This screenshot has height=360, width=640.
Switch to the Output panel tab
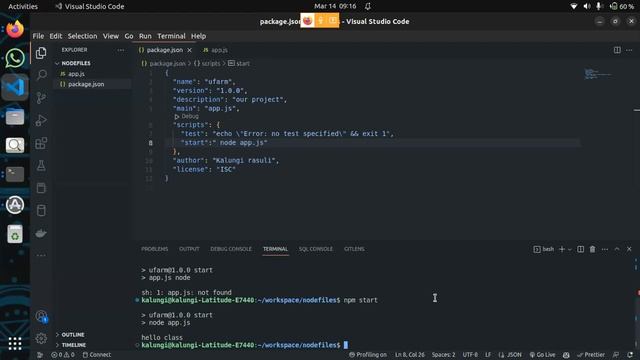pyautogui.click(x=189, y=249)
